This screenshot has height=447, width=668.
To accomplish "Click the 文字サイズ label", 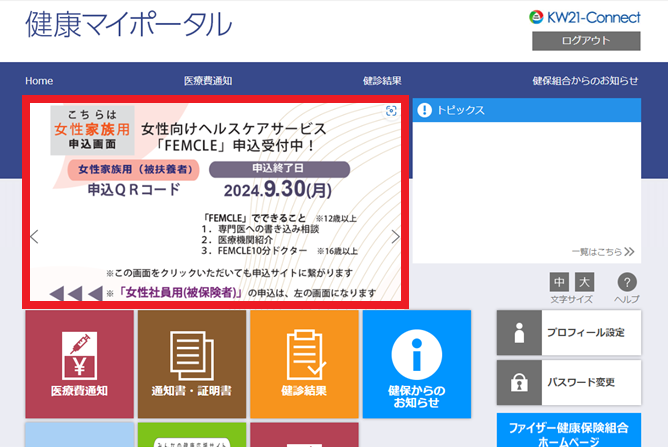I will pyautogui.click(x=571, y=300).
